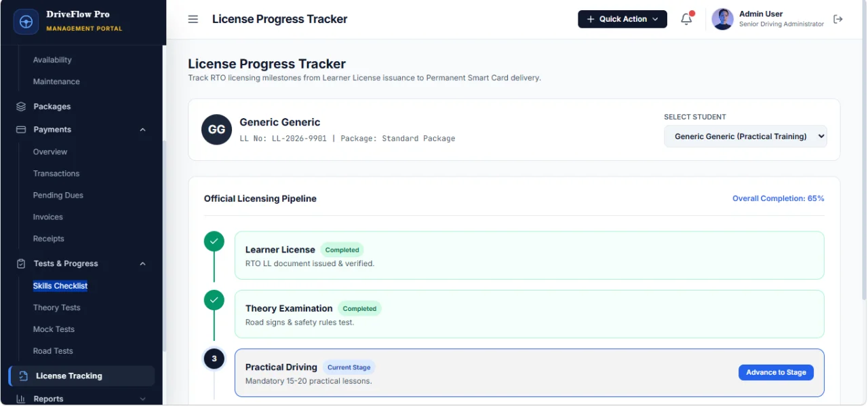Click the LL No: LL-2026-9901 text
The image size is (868, 406).
click(x=283, y=139)
